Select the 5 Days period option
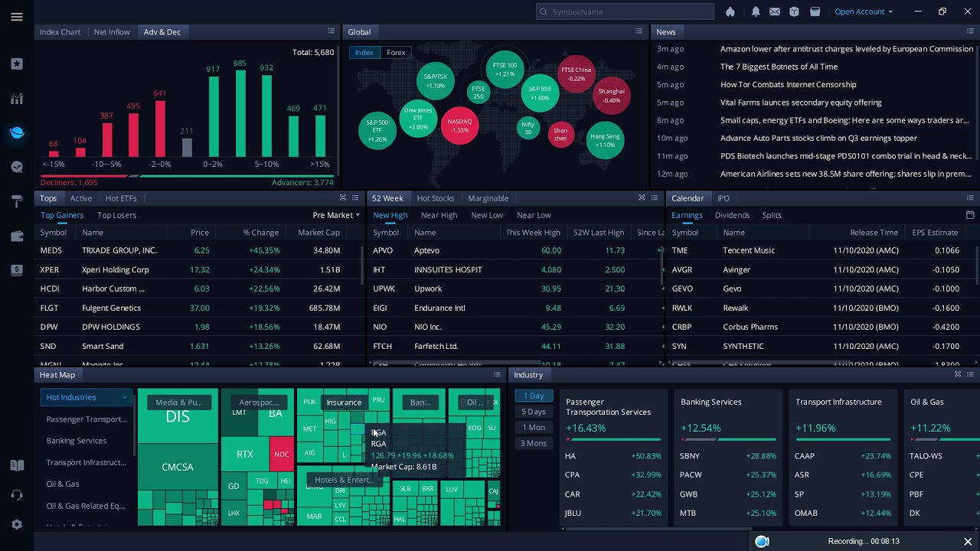 pos(534,412)
